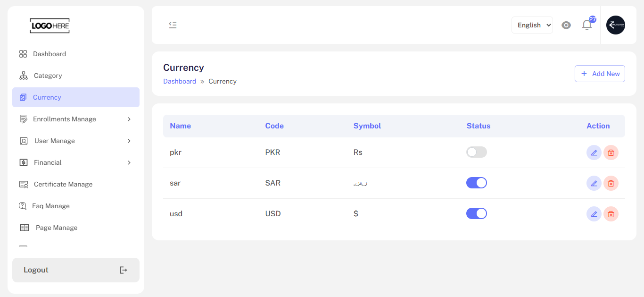
Task: Click the LOGO HERE image
Action: (x=50, y=25)
